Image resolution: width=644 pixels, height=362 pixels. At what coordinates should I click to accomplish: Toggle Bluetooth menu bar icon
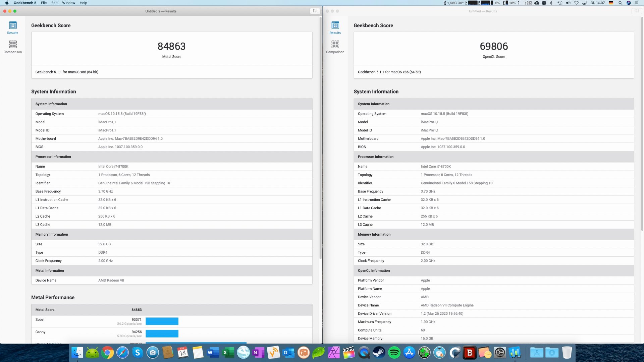(x=551, y=3)
